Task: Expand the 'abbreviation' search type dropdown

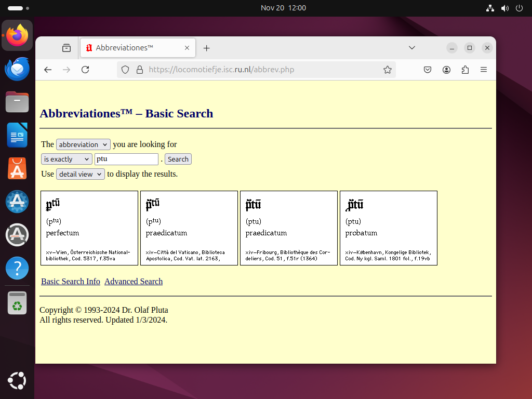Action: [83, 144]
